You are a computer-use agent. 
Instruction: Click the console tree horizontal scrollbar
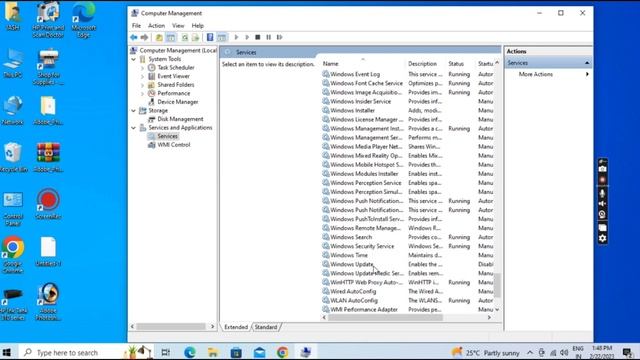[x=171, y=327]
